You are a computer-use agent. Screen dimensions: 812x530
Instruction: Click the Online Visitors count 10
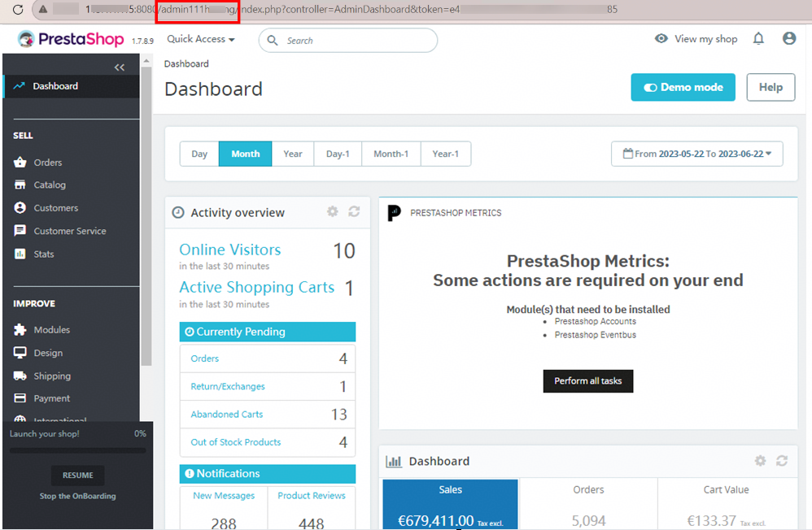pyautogui.click(x=344, y=251)
